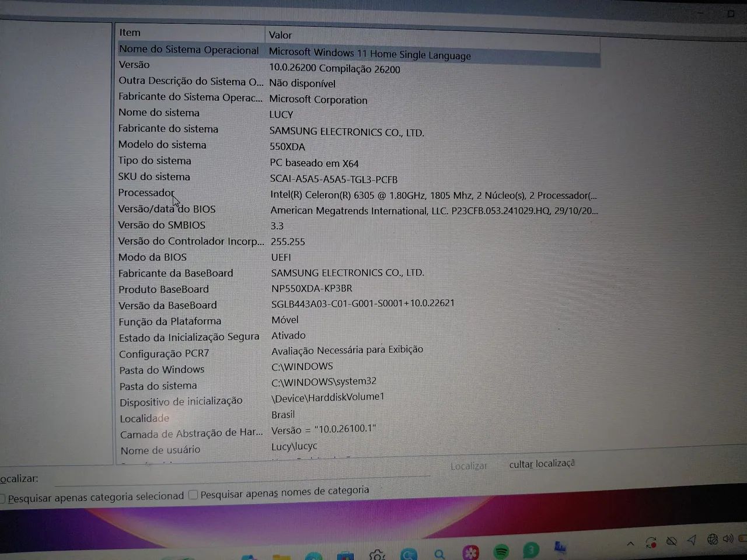Click the SCAI-A5A5-A5A5-TGL3-PCFB value
The width and height of the screenshot is (747, 560).
point(333,180)
